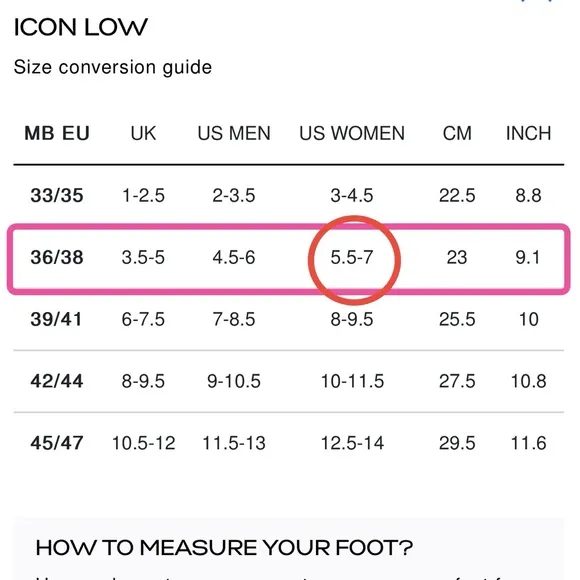Click the 12.5-14 US women value

point(352,443)
